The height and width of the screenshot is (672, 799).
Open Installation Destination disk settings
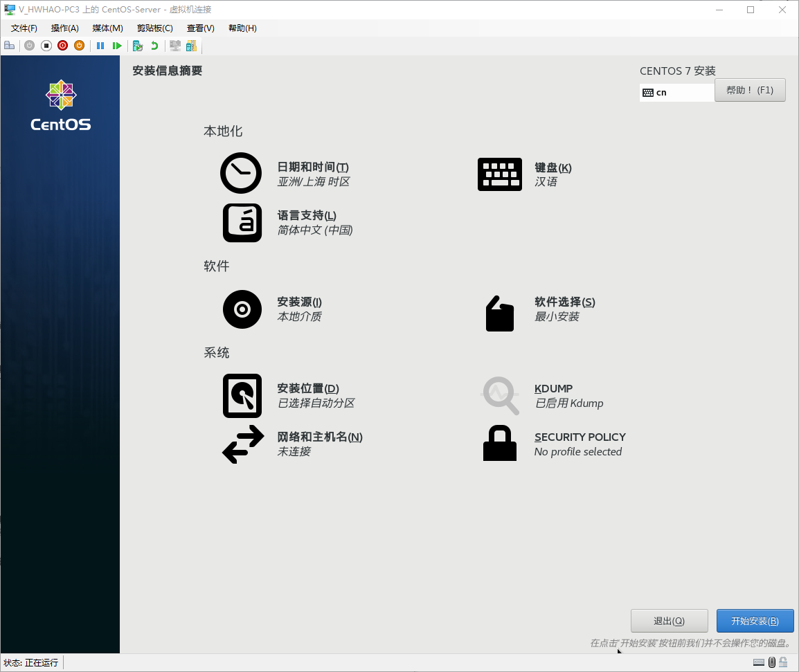click(x=242, y=396)
